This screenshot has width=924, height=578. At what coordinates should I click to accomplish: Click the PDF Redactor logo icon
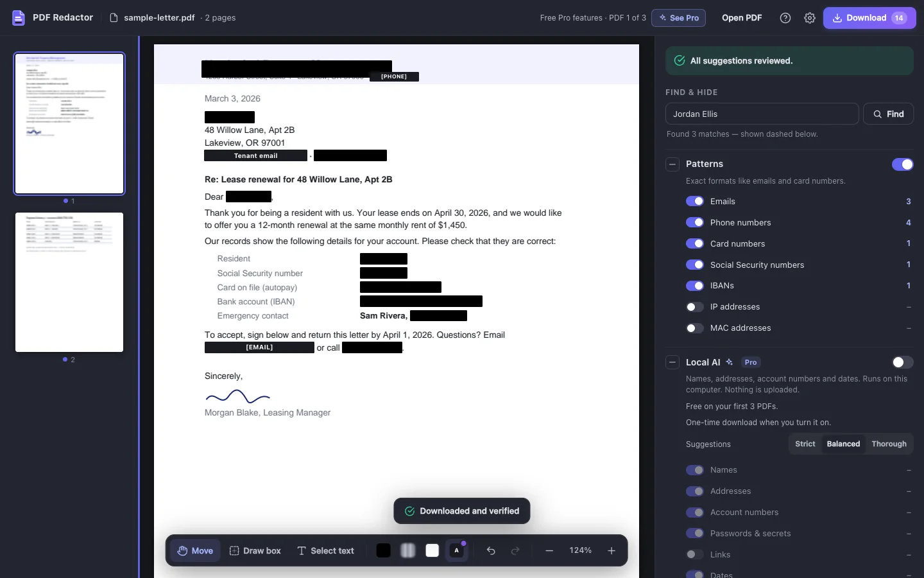click(x=19, y=18)
